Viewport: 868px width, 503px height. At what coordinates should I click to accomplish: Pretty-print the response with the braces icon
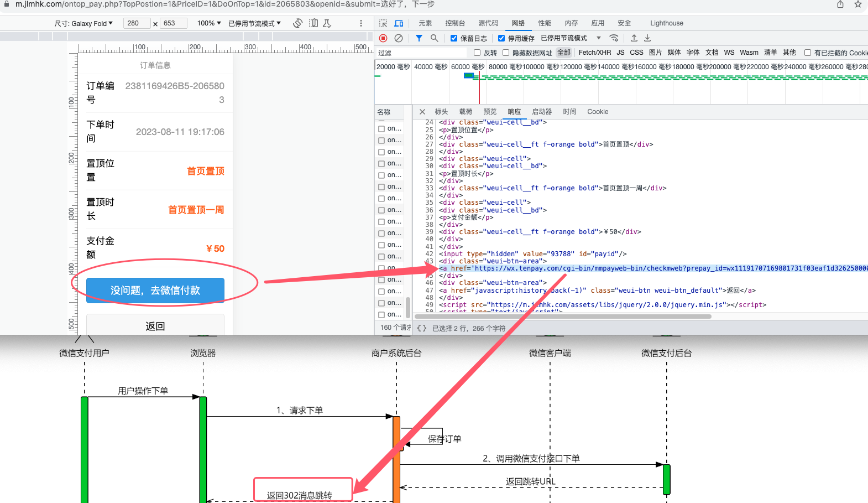(422, 328)
